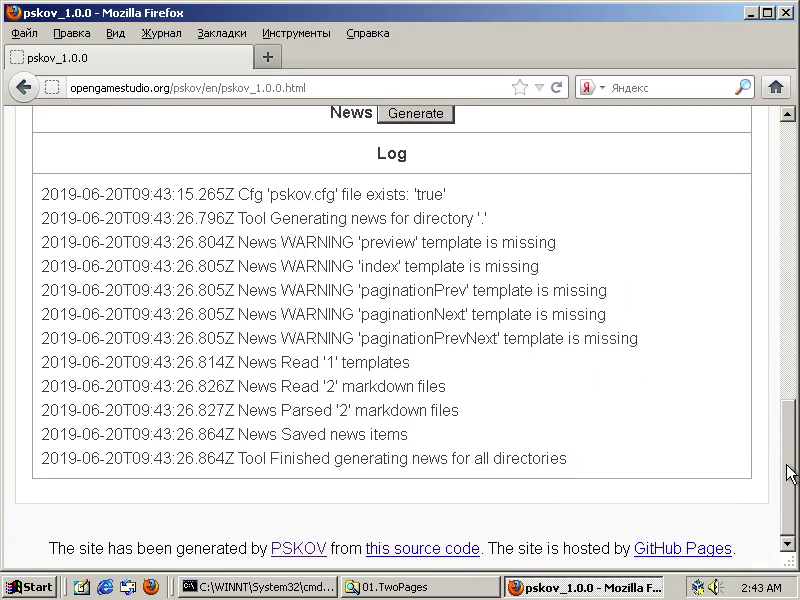Launch Firefox from quick launch bar
Screen dimensions: 800x600
151,587
